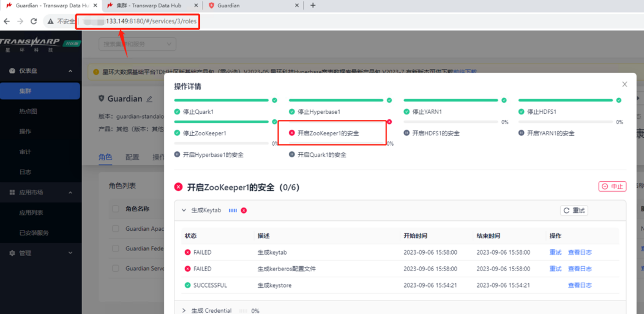Close the 集群 - Transwarp Data Hub tab

tap(195, 6)
